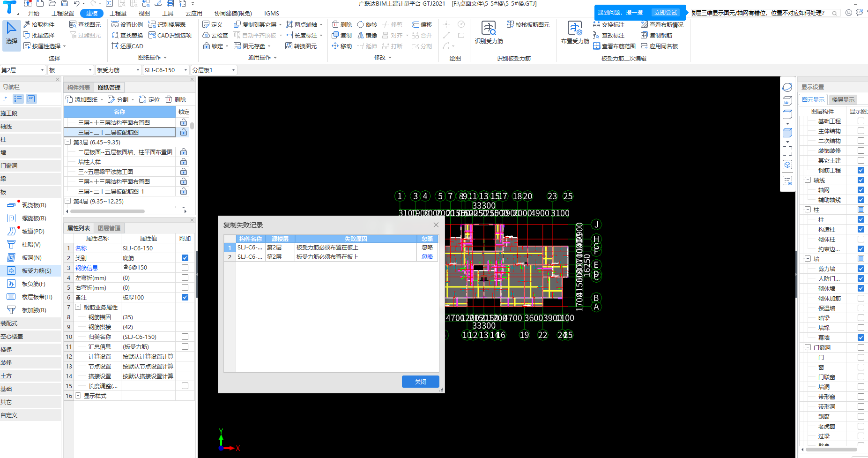Open the 板受力筋 component type dropdown

coord(118,70)
